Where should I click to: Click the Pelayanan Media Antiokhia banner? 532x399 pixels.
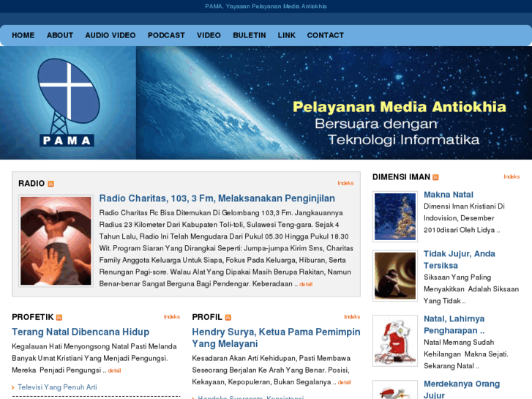click(334, 103)
